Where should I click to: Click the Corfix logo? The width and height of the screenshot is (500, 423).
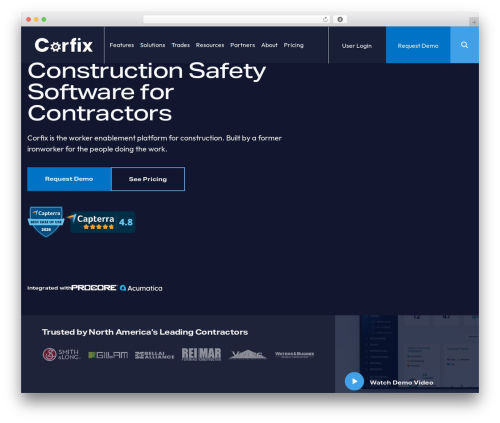click(63, 45)
